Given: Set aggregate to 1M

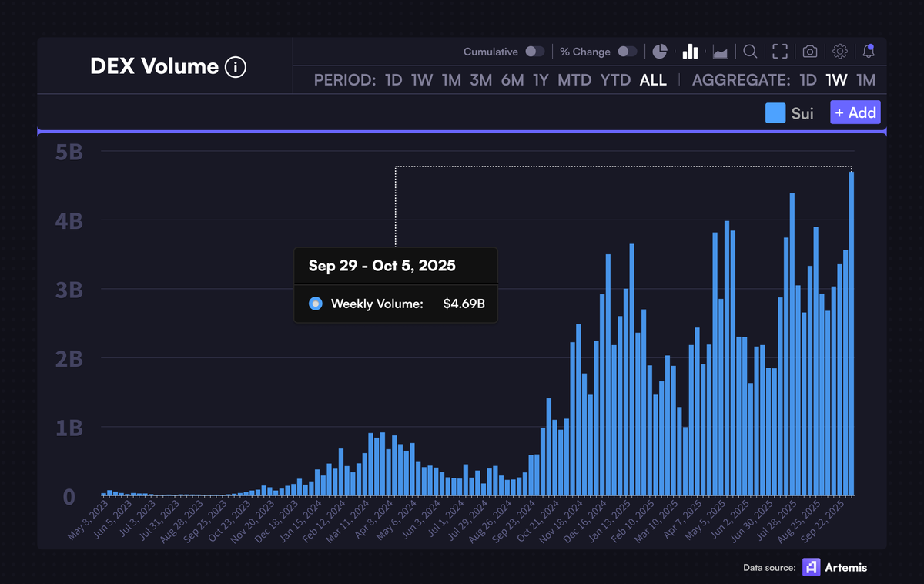Looking at the screenshot, I should tap(865, 80).
